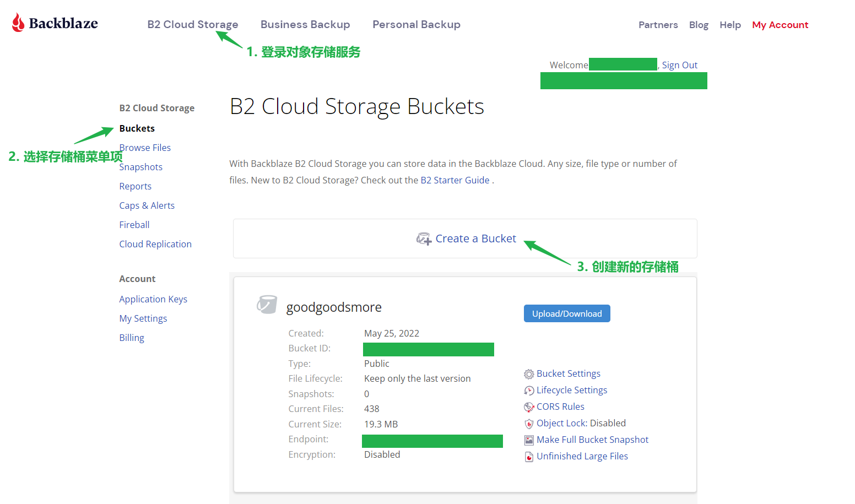Click the Backblaze flame logo
This screenshot has width=855, height=504.
pos(18,23)
